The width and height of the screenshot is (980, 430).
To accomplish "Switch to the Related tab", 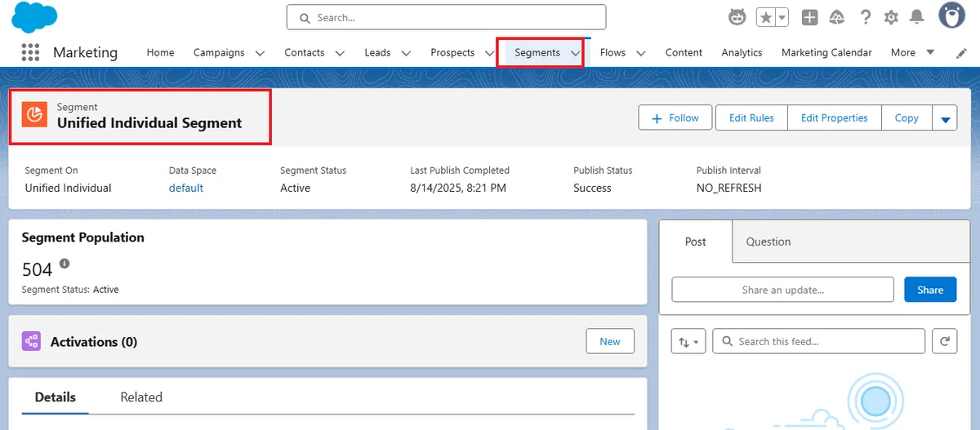I will tap(141, 397).
